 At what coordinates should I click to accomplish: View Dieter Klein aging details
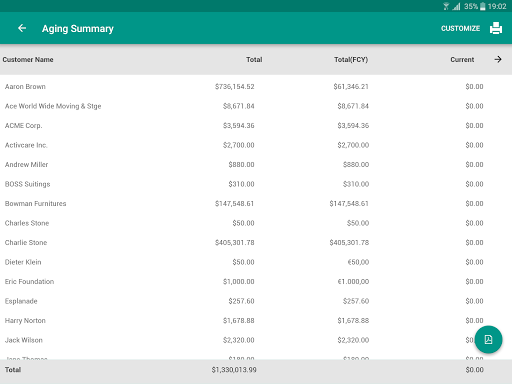(256, 262)
